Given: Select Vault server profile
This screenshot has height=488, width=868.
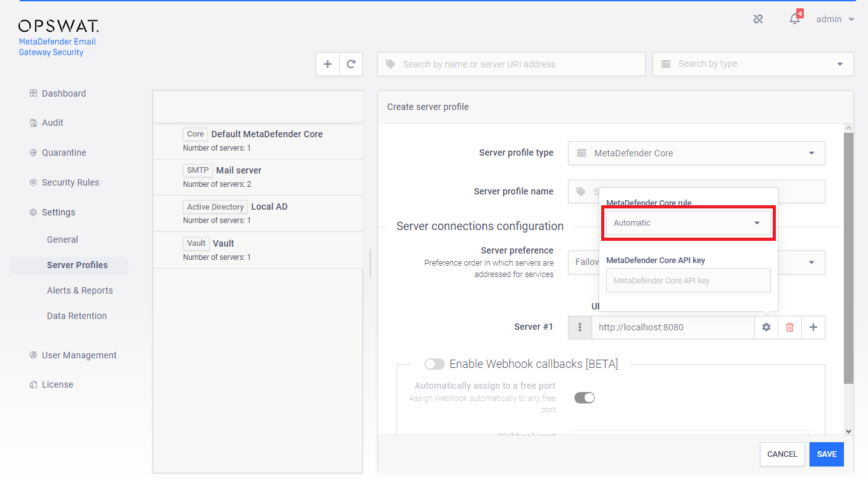Looking at the screenshot, I should coord(258,250).
